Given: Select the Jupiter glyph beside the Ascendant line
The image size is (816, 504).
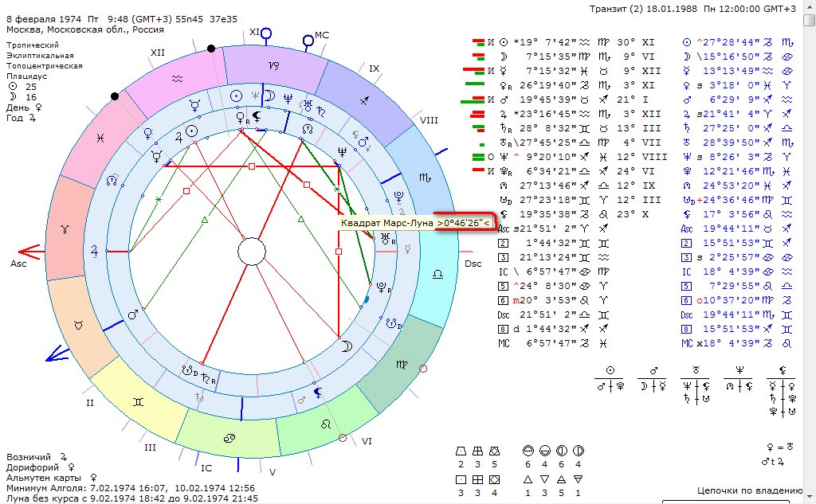Looking at the screenshot, I should tap(96, 250).
